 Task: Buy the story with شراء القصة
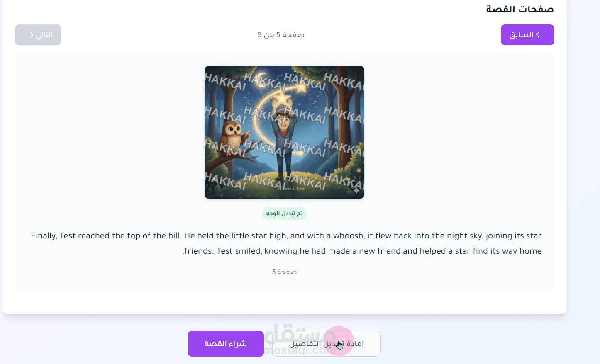[226, 344]
